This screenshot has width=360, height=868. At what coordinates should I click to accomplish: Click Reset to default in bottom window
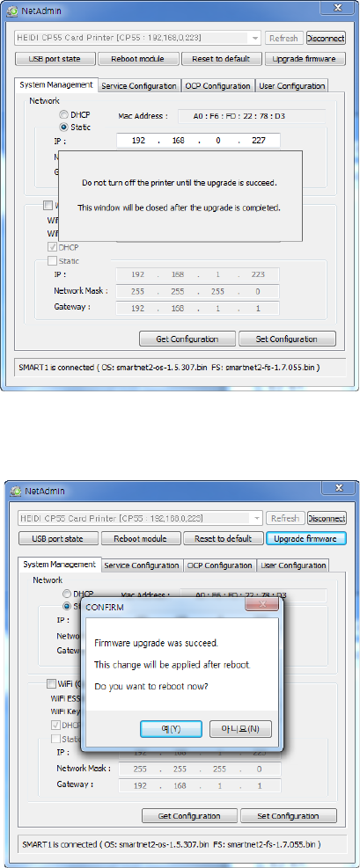224,538
